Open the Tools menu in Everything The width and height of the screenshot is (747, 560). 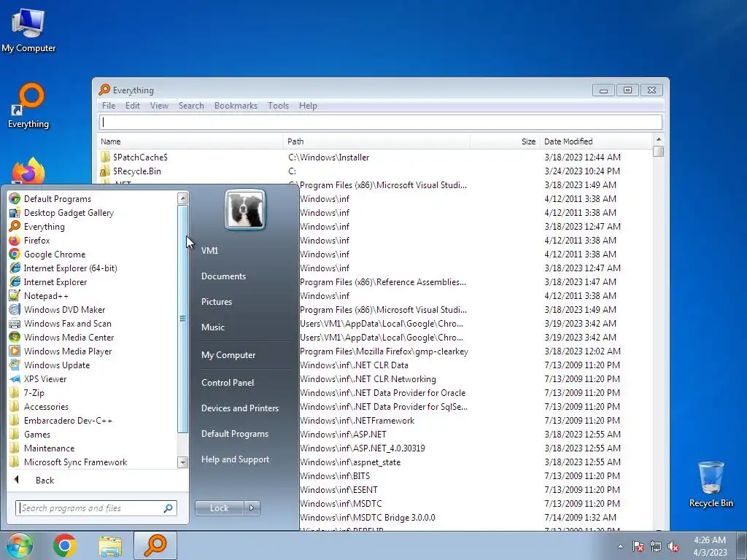[x=278, y=106]
